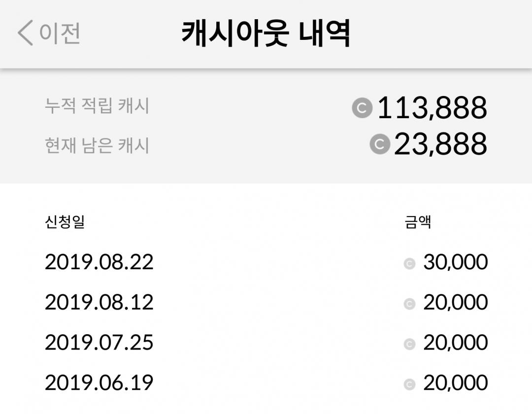
Task: Open the 2019.06.19 cash-out entry
Action: [x=99, y=382]
